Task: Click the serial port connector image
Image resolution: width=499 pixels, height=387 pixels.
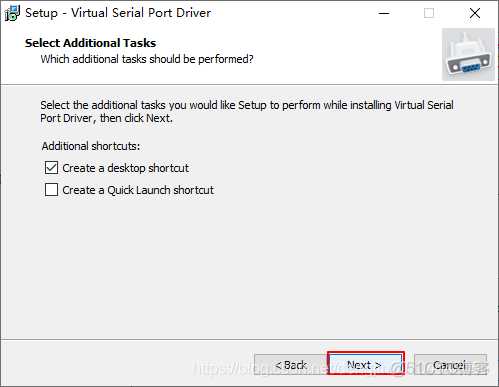Action: click(x=468, y=55)
